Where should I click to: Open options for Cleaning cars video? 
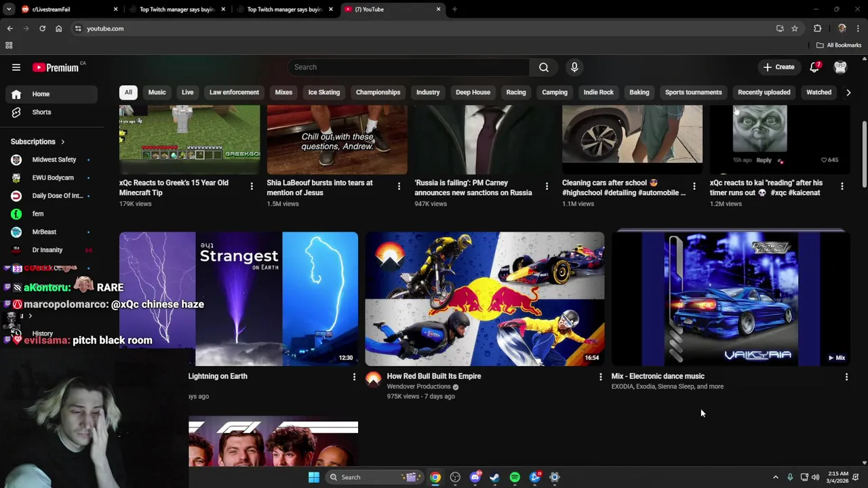pos(694,186)
